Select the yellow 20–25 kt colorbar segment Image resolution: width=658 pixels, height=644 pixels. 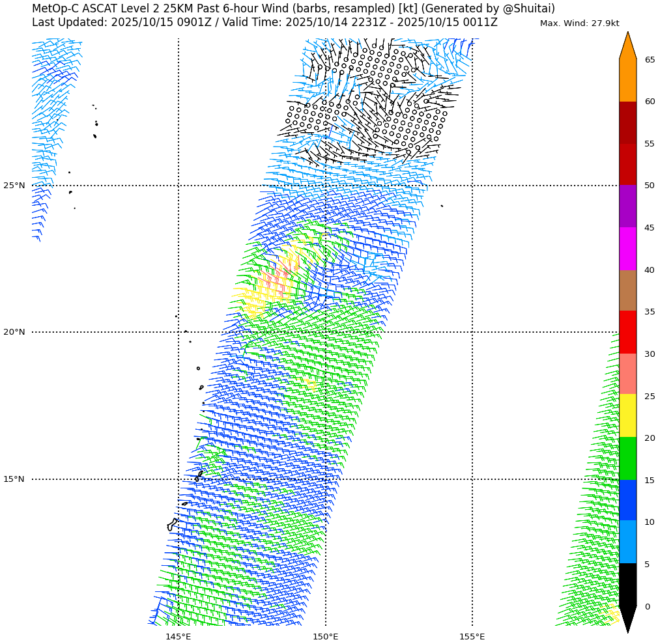627,416
